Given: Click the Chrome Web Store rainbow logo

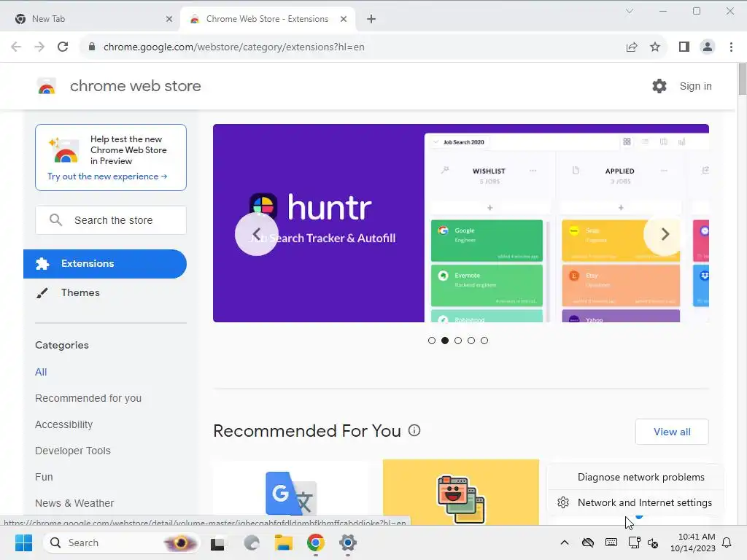Looking at the screenshot, I should [x=47, y=86].
